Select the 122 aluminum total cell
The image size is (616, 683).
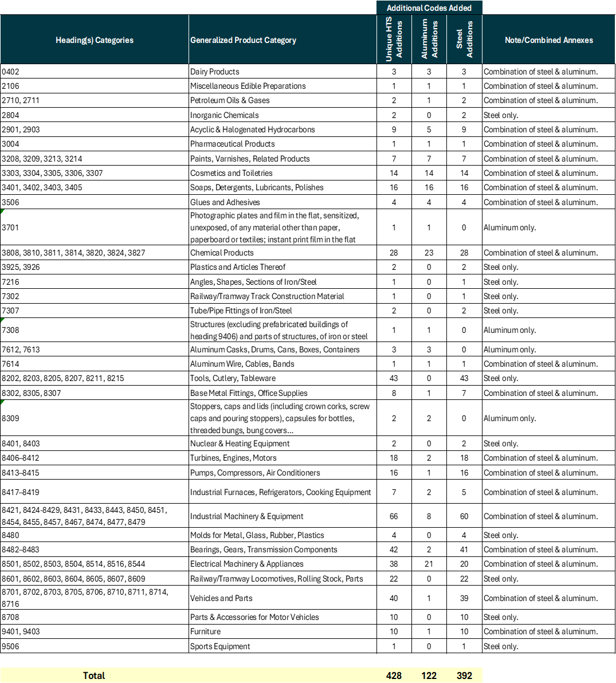click(429, 676)
